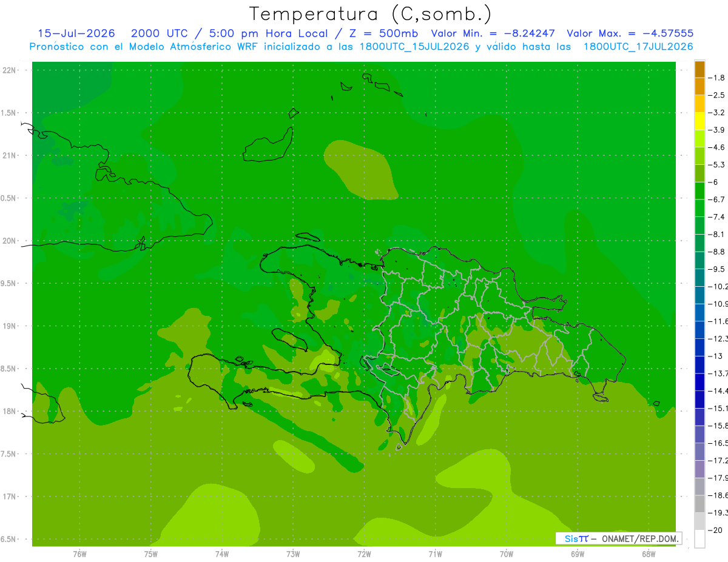Click the latitude label '17N'
The width and height of the screenshot is (728, 562).
(10, 497)
